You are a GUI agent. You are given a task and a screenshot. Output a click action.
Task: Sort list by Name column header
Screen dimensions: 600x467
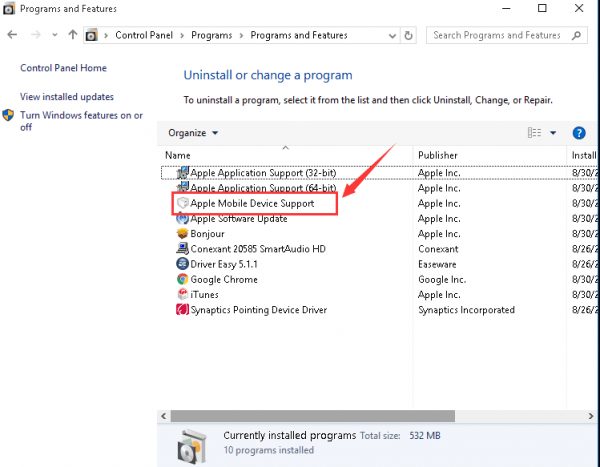[178, 155]
